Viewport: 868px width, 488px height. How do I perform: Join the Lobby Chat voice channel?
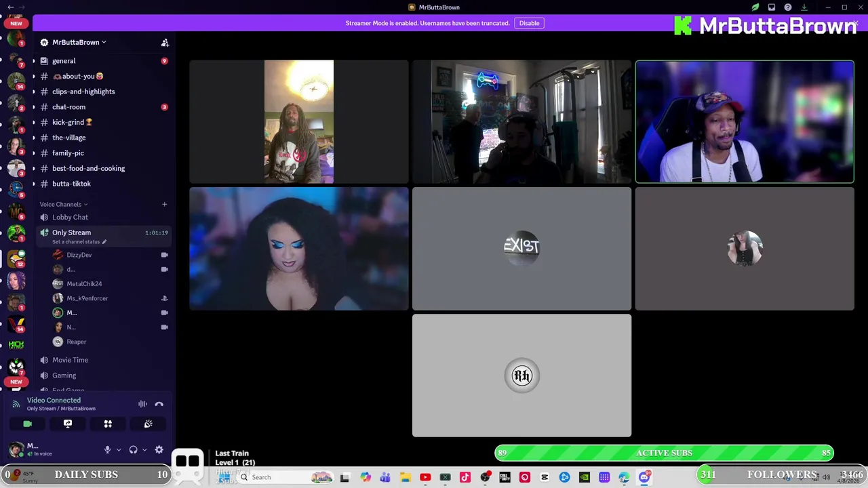coord(102,217)
